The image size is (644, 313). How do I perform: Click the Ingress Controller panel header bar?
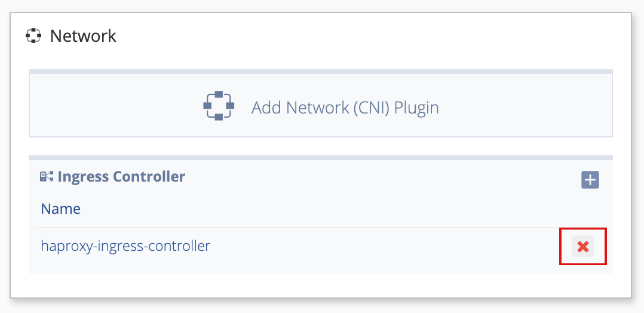pos(320,177)
